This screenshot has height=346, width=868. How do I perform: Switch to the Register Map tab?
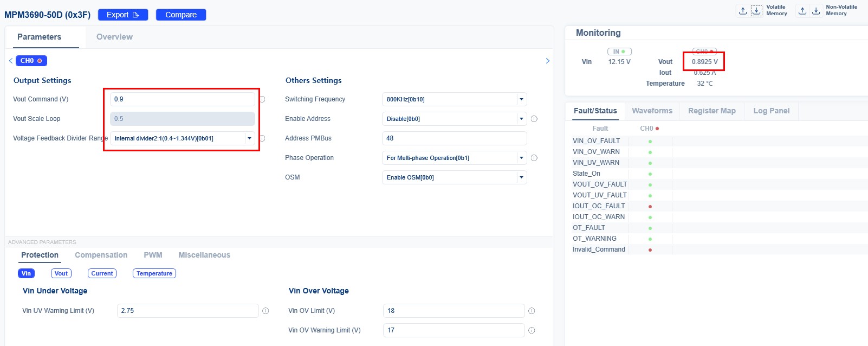tap(711, 111)
